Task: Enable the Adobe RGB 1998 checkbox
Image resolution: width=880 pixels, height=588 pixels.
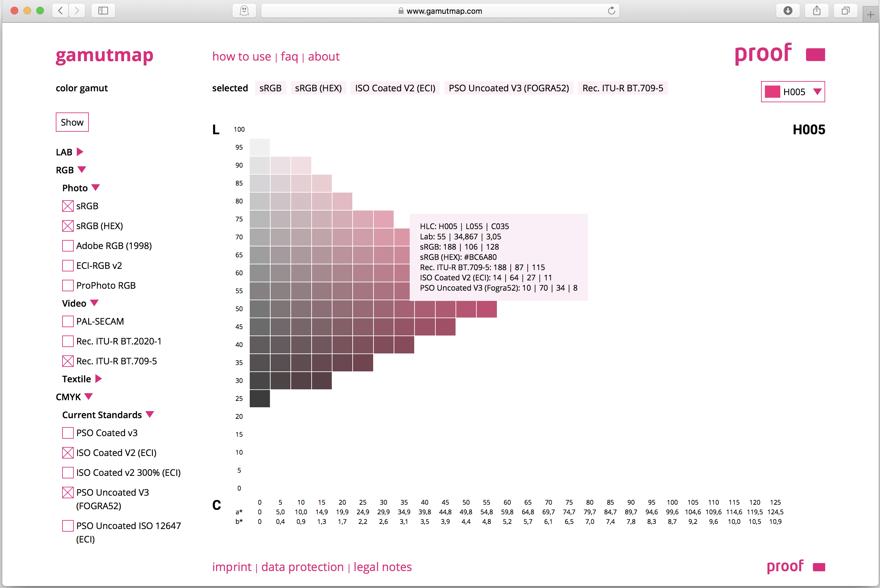Action: 68,245
